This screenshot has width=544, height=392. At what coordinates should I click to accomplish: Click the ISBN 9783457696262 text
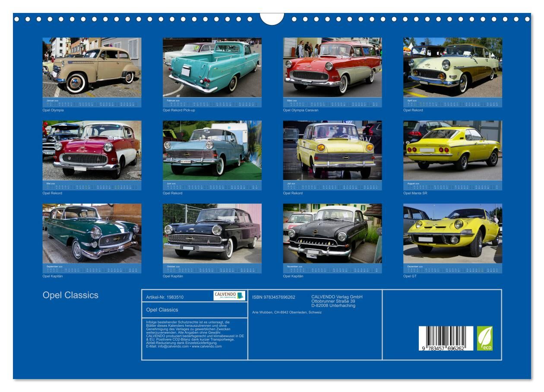pos(274,297)
